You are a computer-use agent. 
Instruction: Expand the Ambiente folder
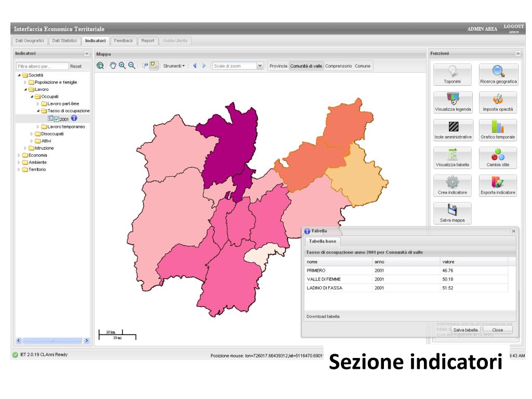point(19,163)
